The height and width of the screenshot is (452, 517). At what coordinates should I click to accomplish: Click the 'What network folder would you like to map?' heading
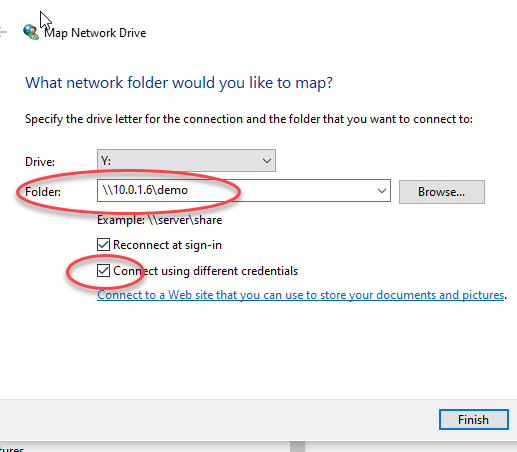(x=179, y=83)
